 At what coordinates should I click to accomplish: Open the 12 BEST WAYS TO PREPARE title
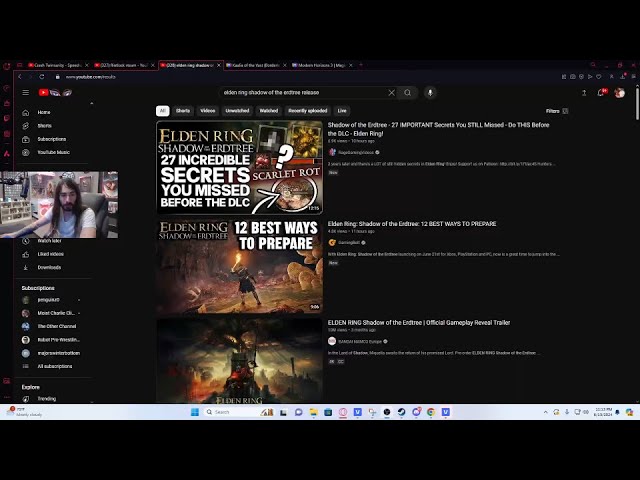pos(412,224)
